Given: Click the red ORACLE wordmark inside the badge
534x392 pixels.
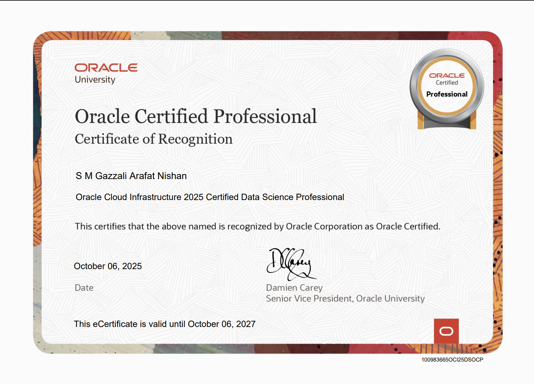Looking at the screenshot, I should pyautogui.click(x=447, y=75).
